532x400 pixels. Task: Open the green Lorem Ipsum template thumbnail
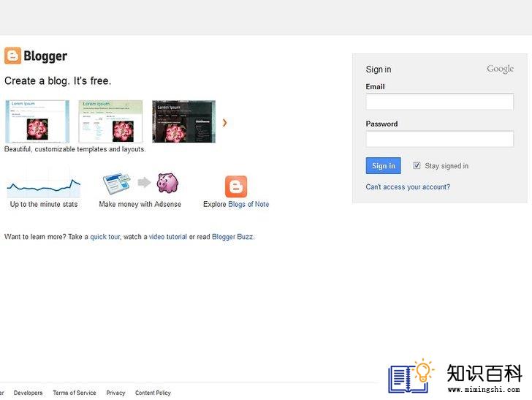(110, 121)
